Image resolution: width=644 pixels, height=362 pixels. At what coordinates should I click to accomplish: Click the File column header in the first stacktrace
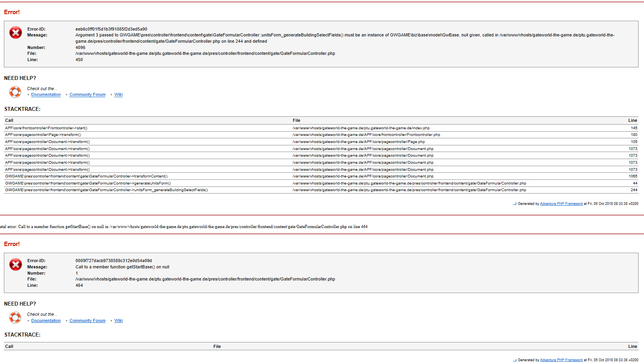(x=296, y=121)
